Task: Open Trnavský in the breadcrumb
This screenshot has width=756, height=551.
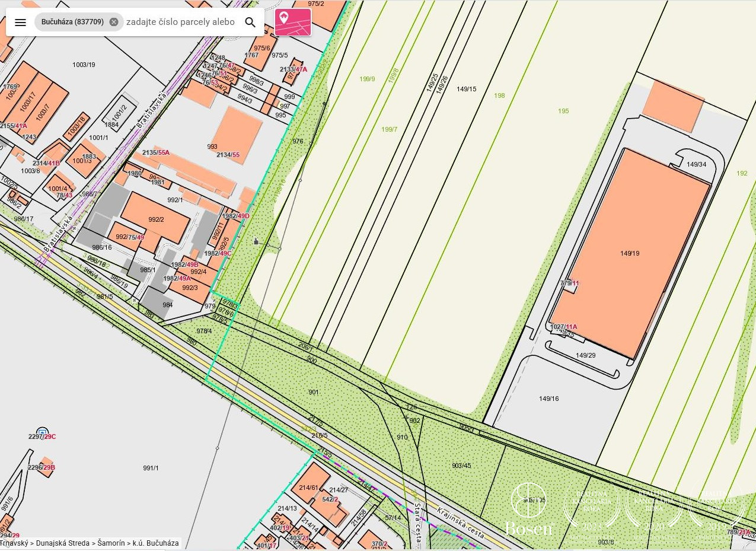Action: [x=17, y=543]
